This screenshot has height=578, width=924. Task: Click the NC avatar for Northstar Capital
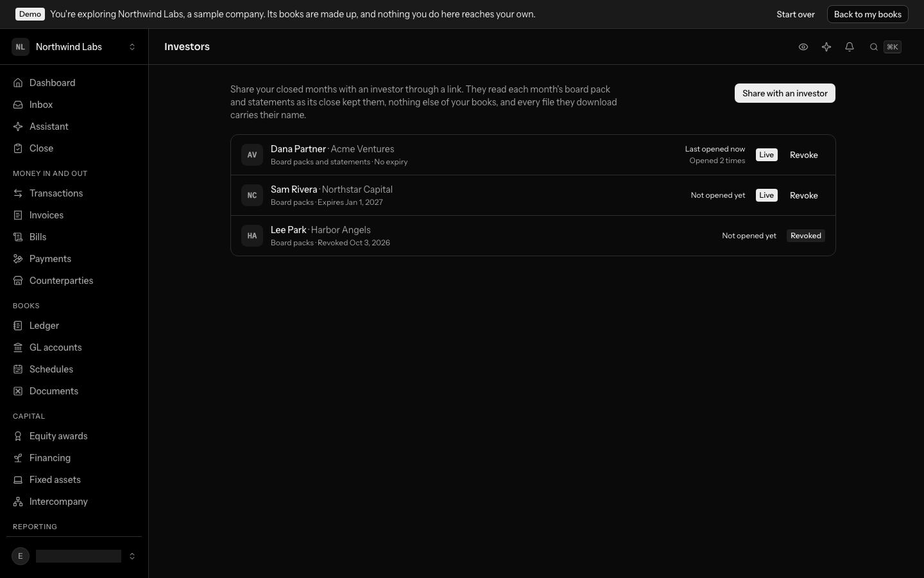(252, 195)
